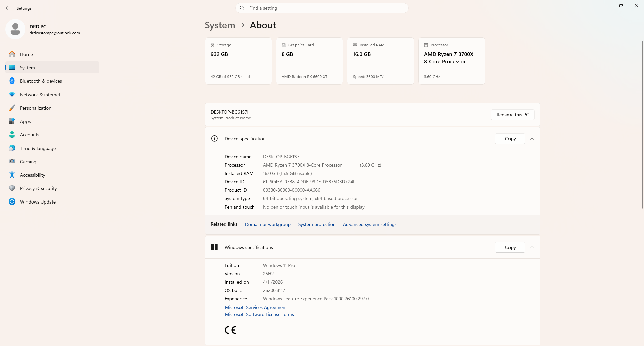
Task: Click the Personalization paintbrush icon
Action: point(12,108)
